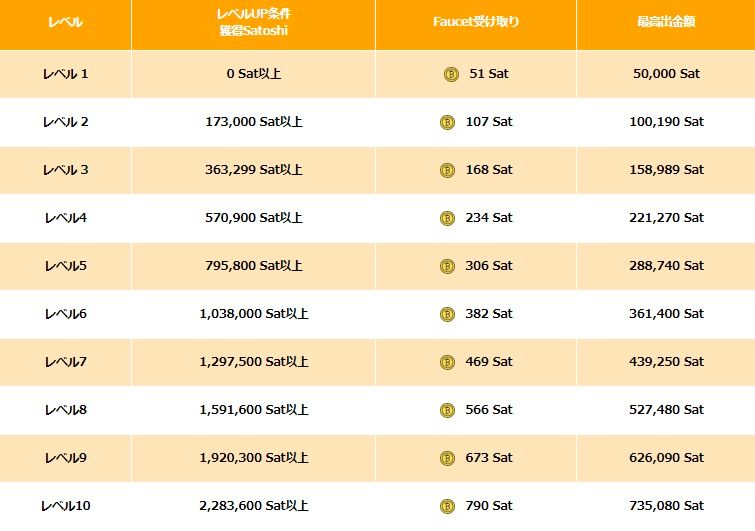Click the coin icon beside 168 Sat
755x531 pixels.
coord(447,170)
